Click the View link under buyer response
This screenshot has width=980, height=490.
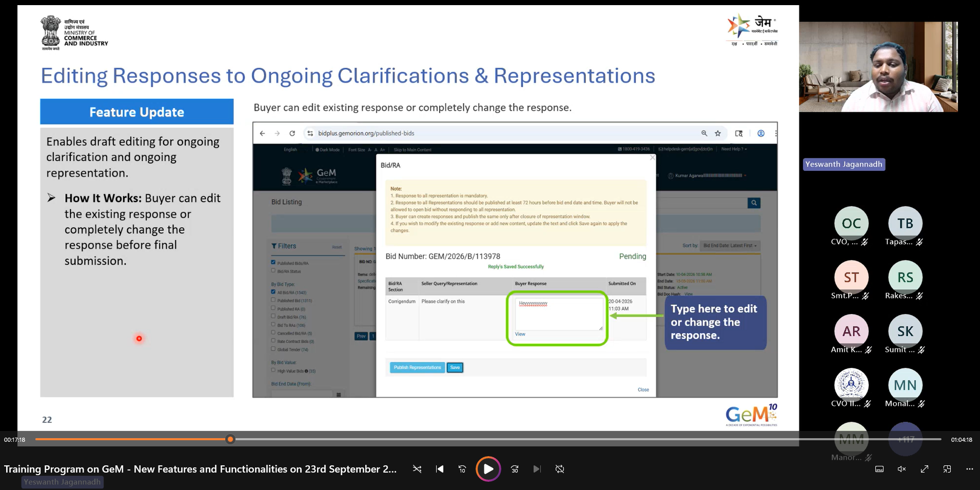pos(520,334)
